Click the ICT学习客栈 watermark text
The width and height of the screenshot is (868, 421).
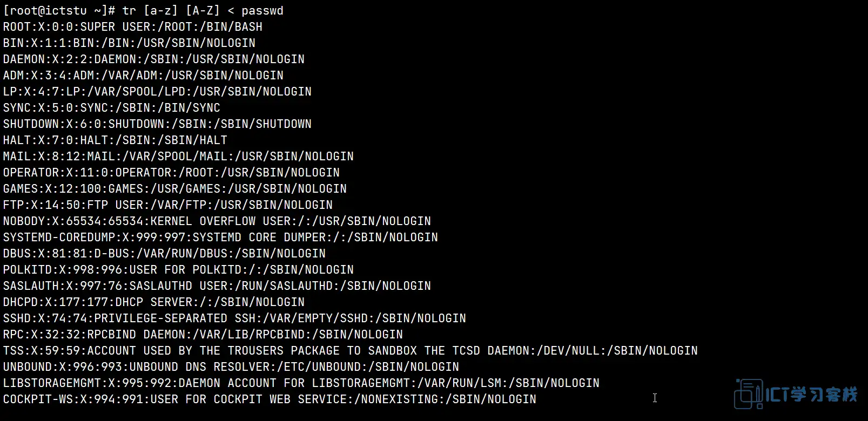pos(811,395)
